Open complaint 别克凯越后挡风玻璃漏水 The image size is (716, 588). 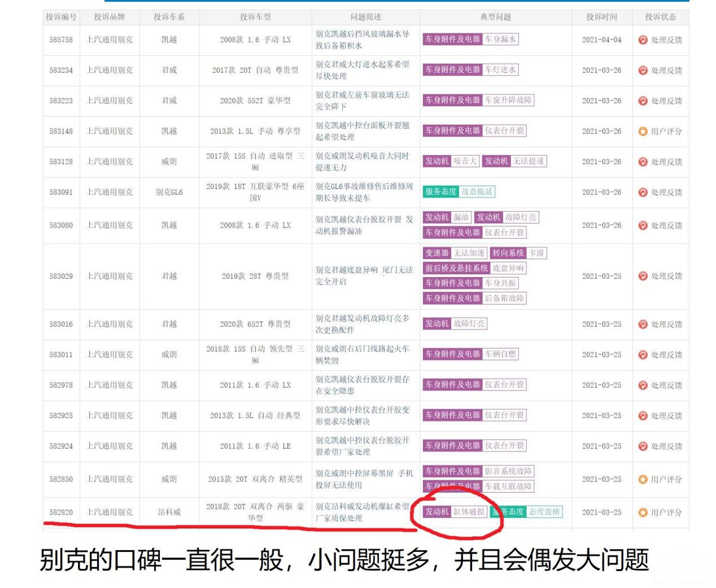pos(363,40)
